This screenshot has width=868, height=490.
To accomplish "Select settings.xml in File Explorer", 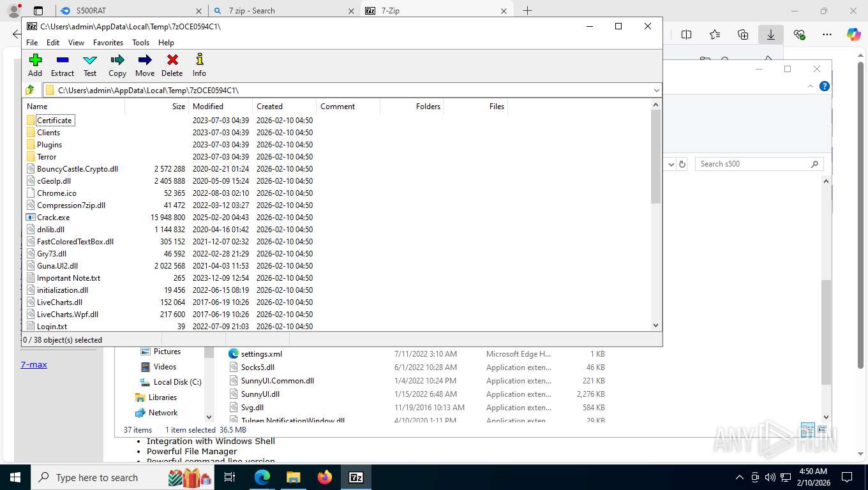I will 255,354.
